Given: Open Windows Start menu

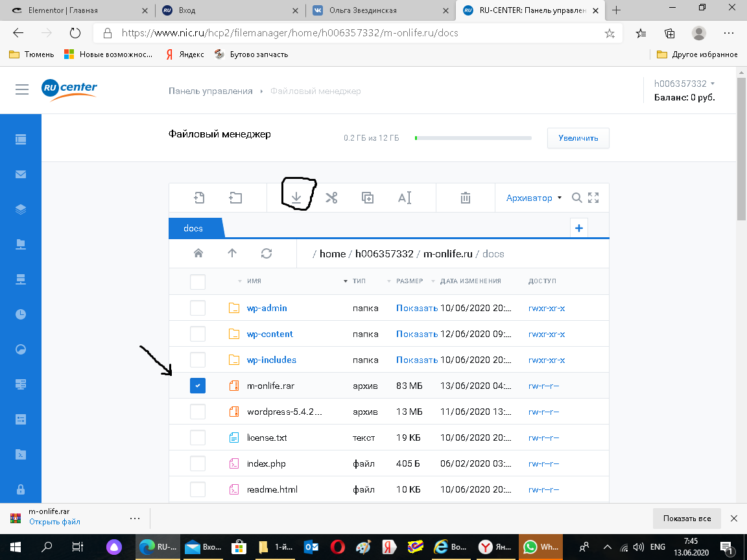Looking at the screenshot, I should click(x=16, y=547).
